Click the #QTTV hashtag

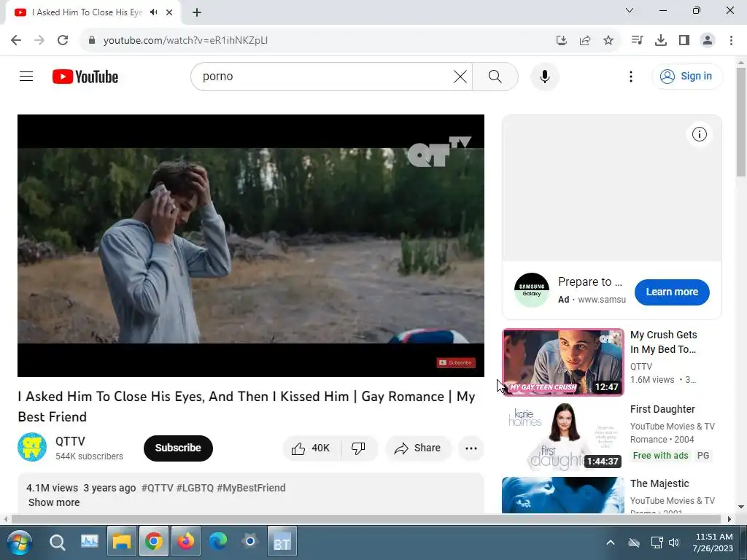pos(158,488)
